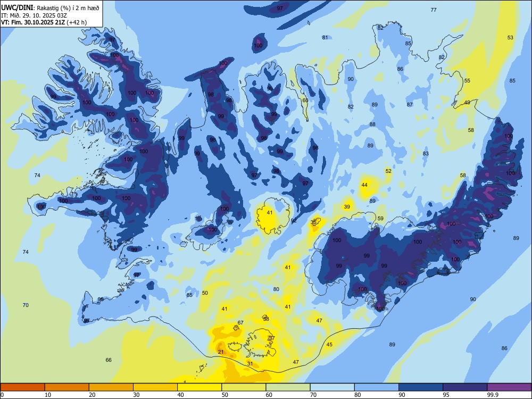Click the map value '52'
Viewport: 532px width, 399px height.
coord(388,171)
